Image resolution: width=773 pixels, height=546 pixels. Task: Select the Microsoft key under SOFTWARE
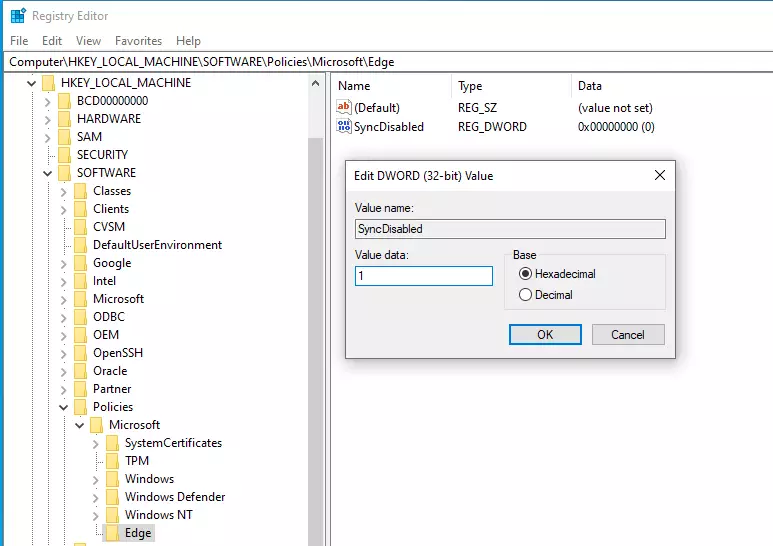click(118, 299)
